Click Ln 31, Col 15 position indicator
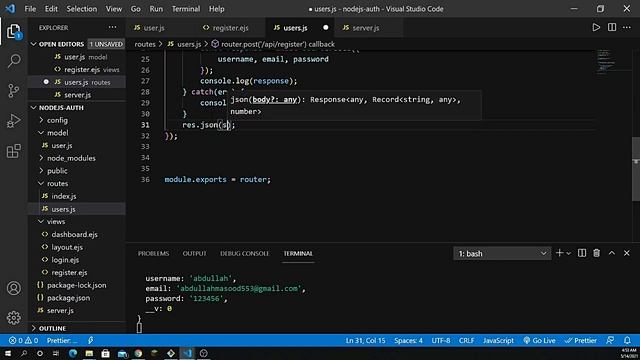The width and height of the screenshot is (640, 360). point(365,340)
